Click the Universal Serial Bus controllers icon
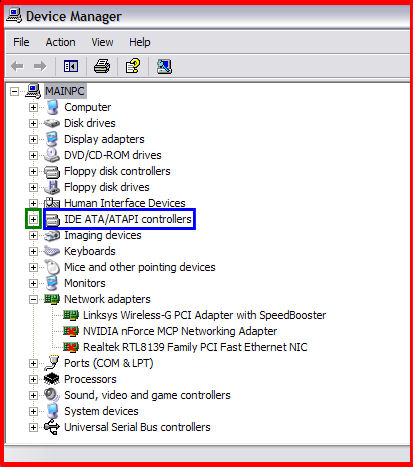413x467 pixels. [52, 427]
